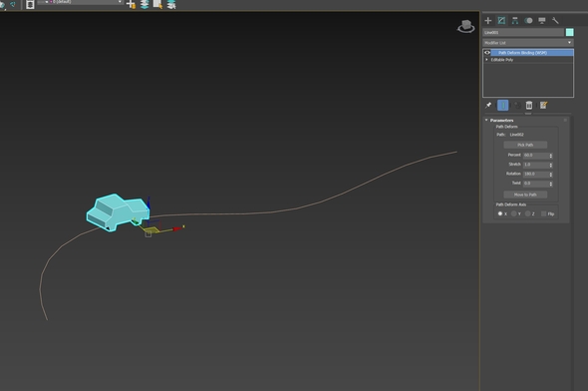Select the Z path deform axis
Viewport: 588px width, 391px height.
pos(527,213)
